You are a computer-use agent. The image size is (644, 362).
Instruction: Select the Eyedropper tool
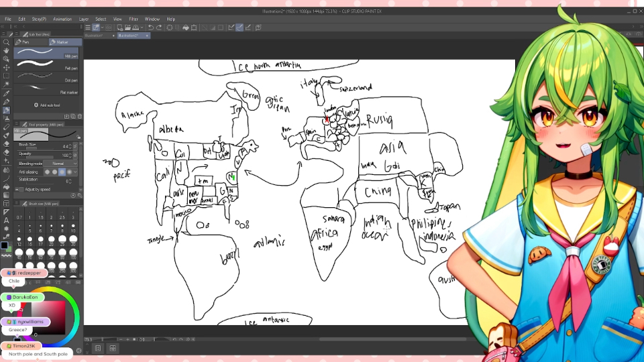[x=6, y=94]
